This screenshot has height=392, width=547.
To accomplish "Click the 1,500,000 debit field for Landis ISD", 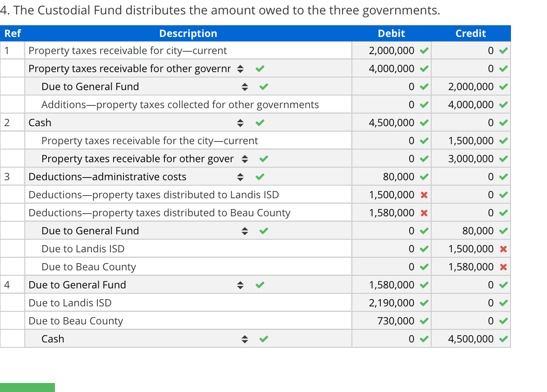I will point(391,195).
